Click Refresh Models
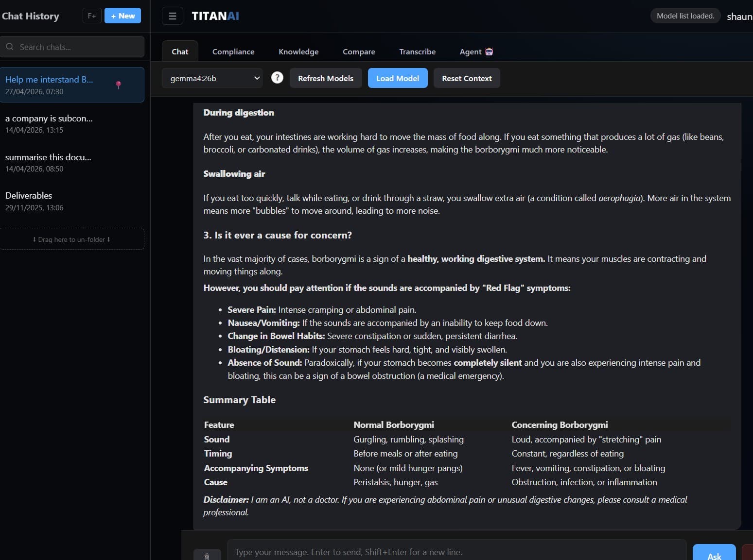The width and height of the screenshot is (753, 560). [326, 78]
